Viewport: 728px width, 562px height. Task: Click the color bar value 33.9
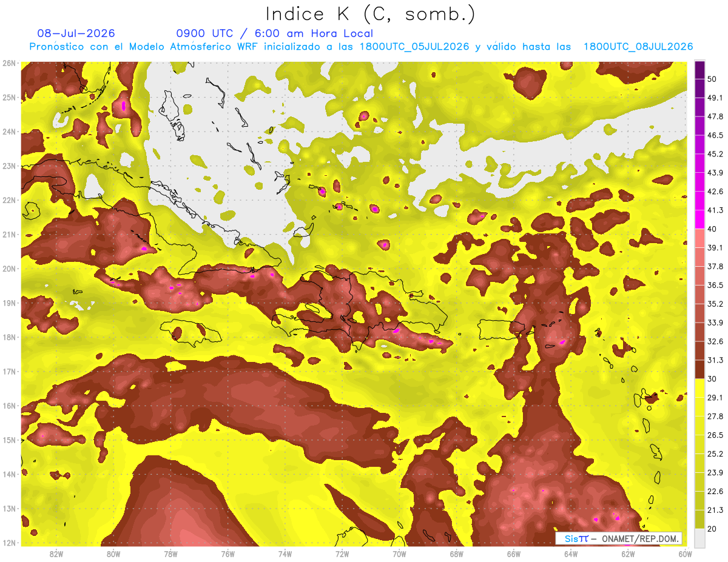coord(715,323)
